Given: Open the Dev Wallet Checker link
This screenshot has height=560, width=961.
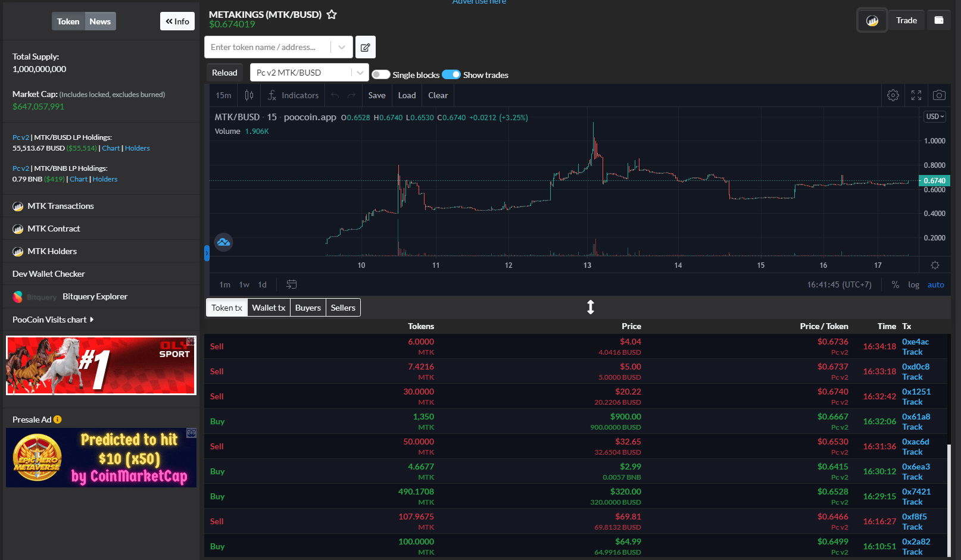Looking at the screenshot, I should tap(49, 274).
